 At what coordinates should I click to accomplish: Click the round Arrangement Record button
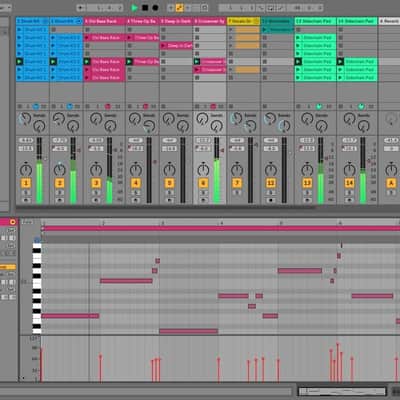click(x=155, y=8)
